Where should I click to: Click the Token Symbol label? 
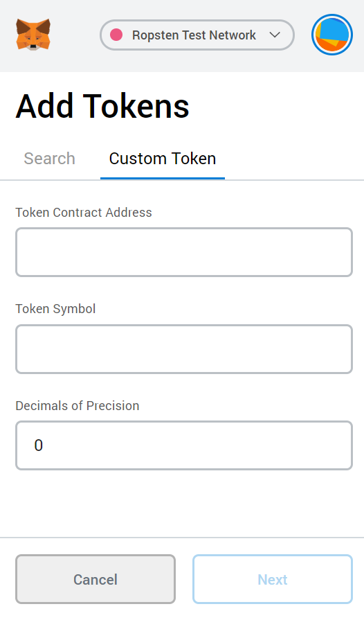[55, 309]
